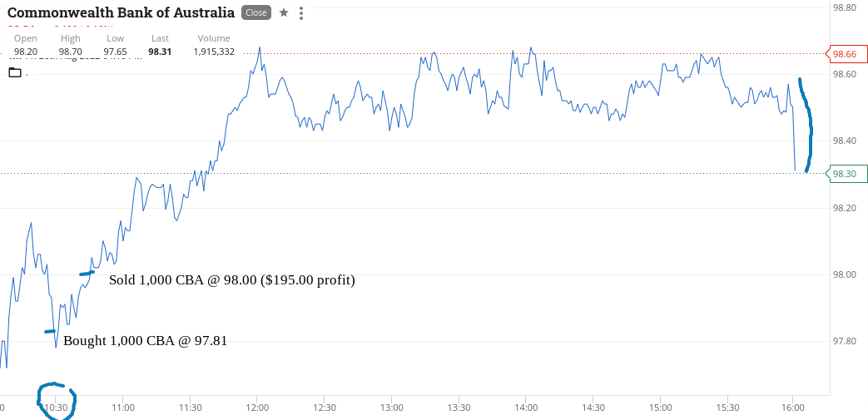Image resolution: width=868 pixels, height=420 pixels.
Task: Click the Close status badge
Action: pos(256,12)
